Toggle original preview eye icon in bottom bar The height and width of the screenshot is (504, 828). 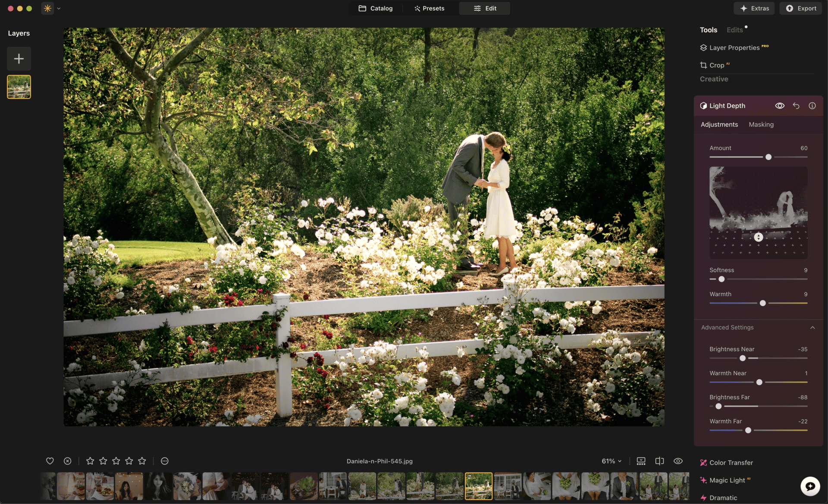678,461
